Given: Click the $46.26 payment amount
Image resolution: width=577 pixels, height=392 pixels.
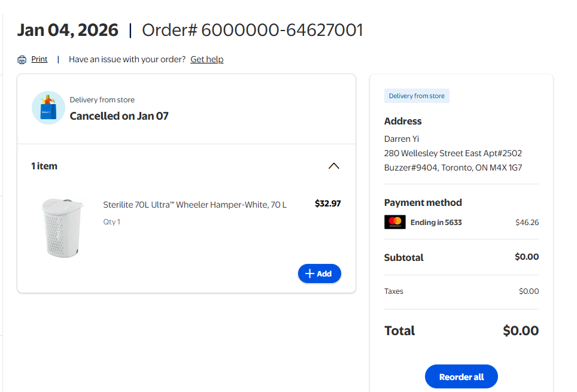Looking at the screenshot, I should pos(527,222).
